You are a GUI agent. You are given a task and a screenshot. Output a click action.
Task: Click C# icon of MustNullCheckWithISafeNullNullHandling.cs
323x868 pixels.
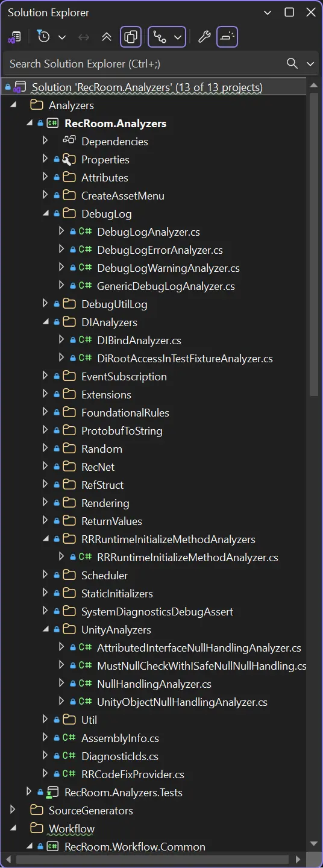[x=85, y=666]
